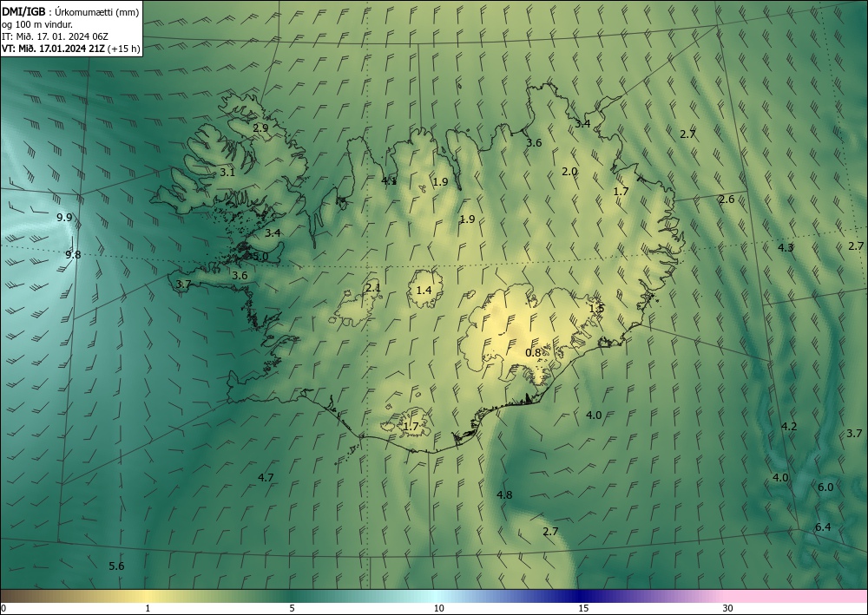The image size is (868, 615).
Task: Click the 4.3 precipitation value
Action: (786, 248)
